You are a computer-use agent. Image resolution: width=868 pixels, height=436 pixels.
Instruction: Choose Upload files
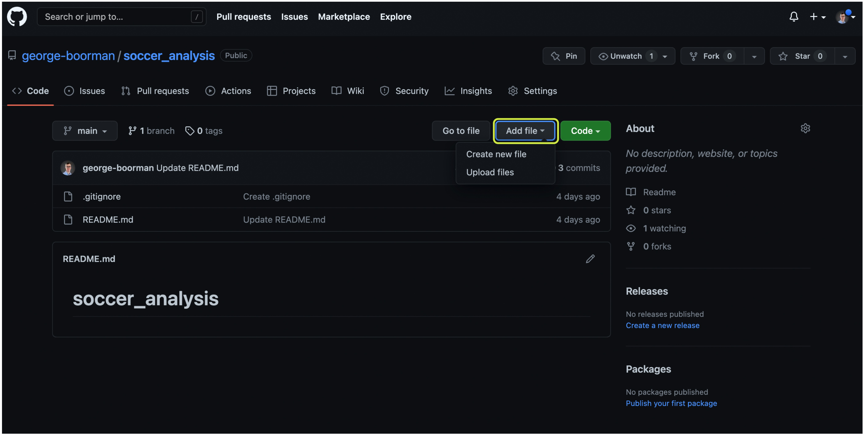490,172
